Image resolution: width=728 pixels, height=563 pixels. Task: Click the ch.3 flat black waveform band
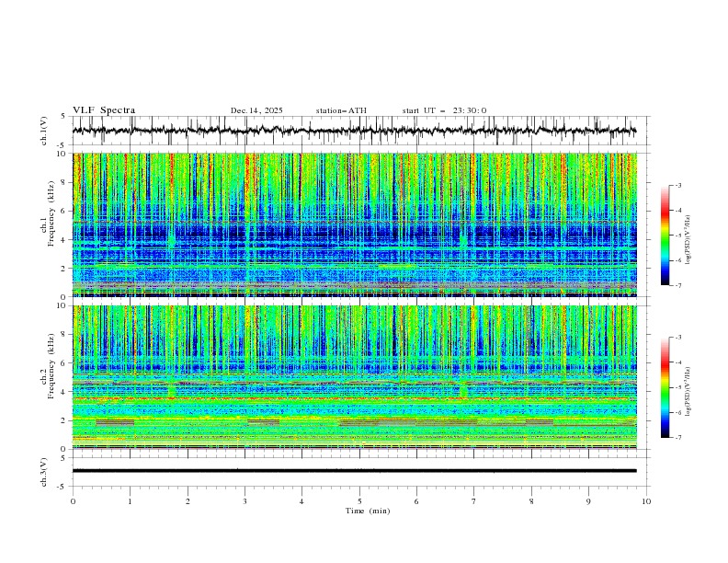click(x=354, y=471)
